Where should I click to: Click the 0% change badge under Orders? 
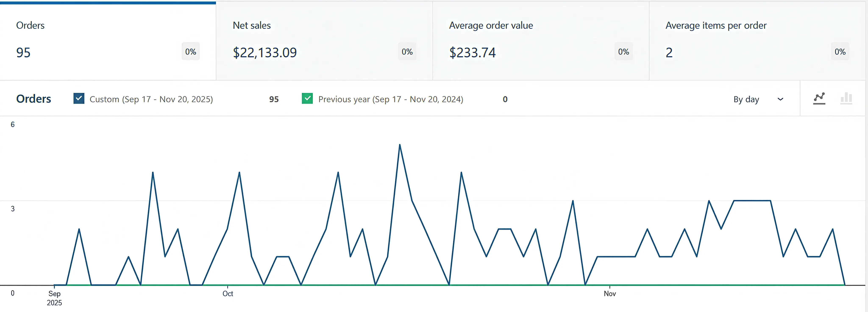190,52
